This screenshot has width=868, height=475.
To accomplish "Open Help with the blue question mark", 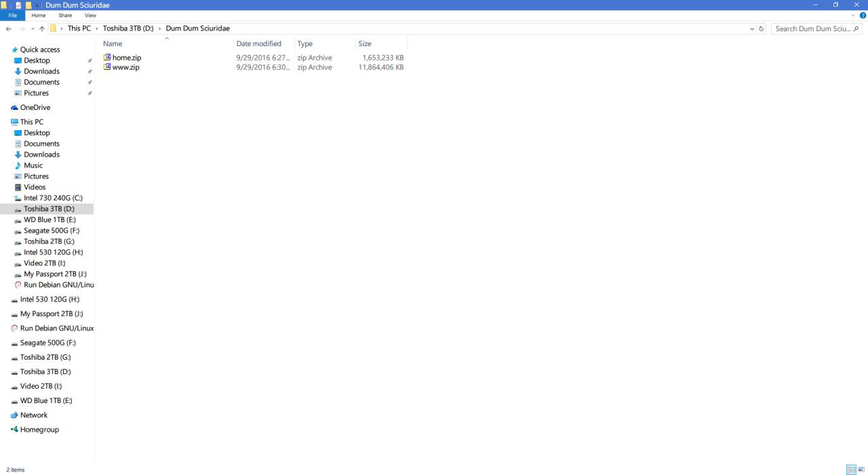I will click(863, 15).
